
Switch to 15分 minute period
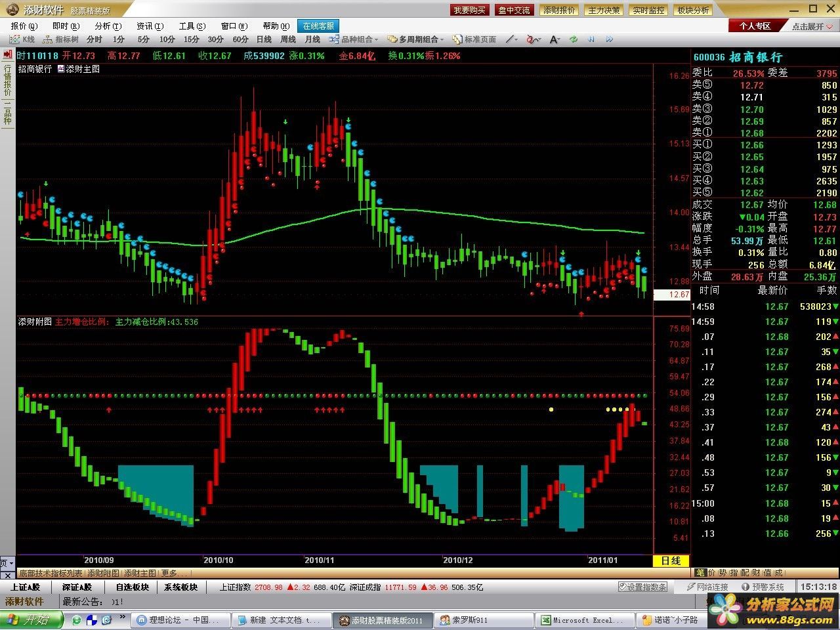pyautogui.click(x=192, y=40)
